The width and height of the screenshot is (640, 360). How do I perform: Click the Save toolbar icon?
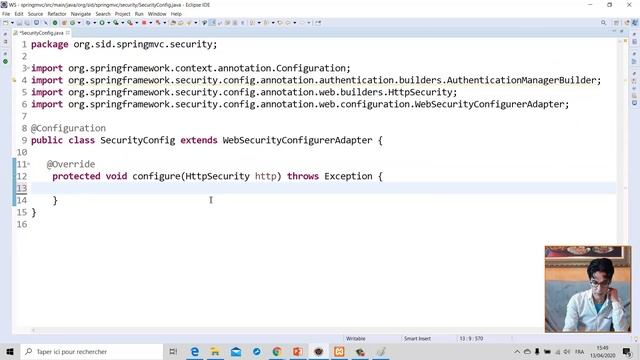pos(19,23)
